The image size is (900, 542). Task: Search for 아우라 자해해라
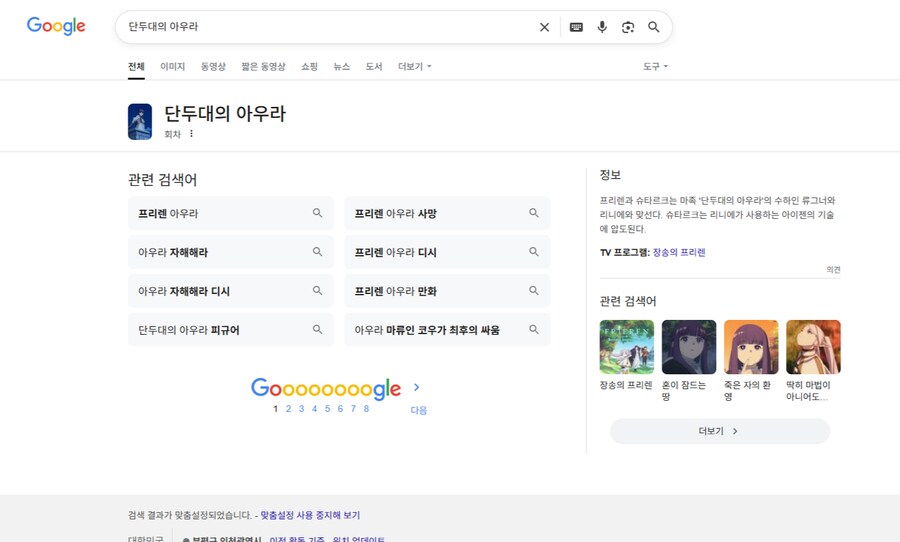click(230, 252)
